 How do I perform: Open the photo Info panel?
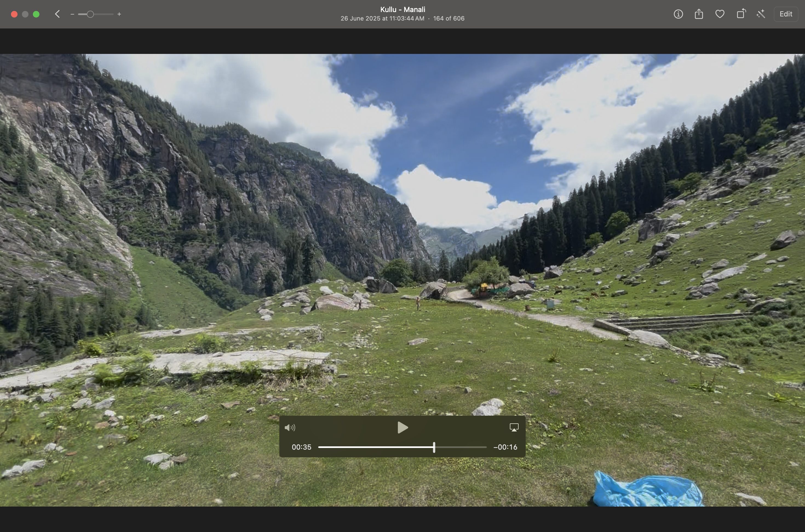click(678, 14)
